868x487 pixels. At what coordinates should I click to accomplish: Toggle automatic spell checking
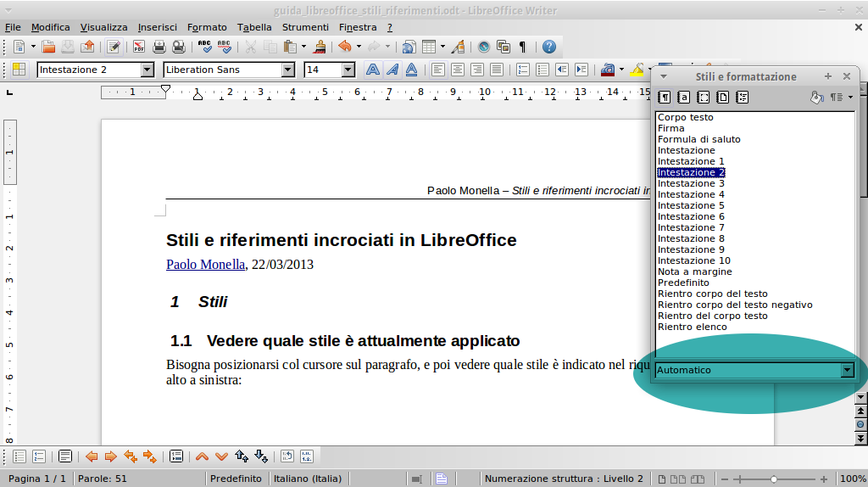pos(224,48)
